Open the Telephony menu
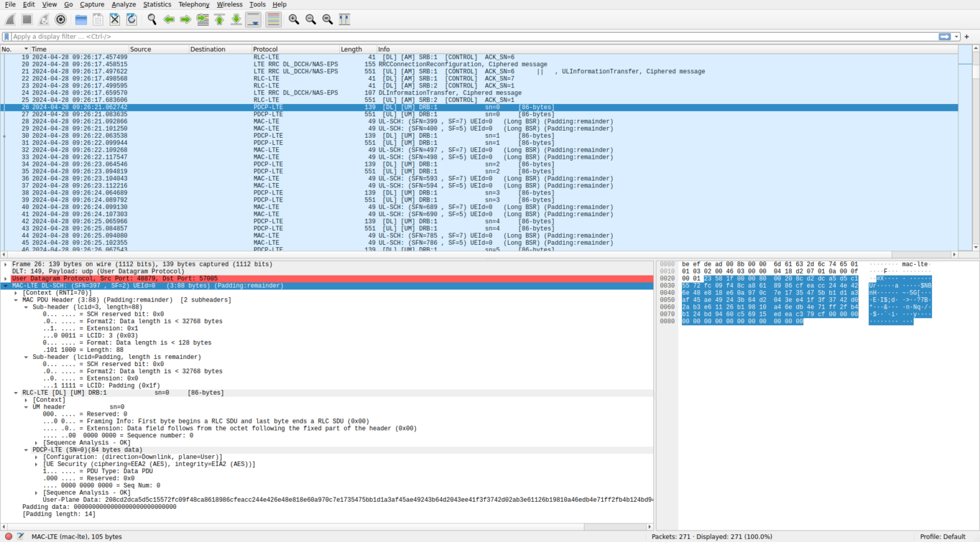 tap(194, 4)
